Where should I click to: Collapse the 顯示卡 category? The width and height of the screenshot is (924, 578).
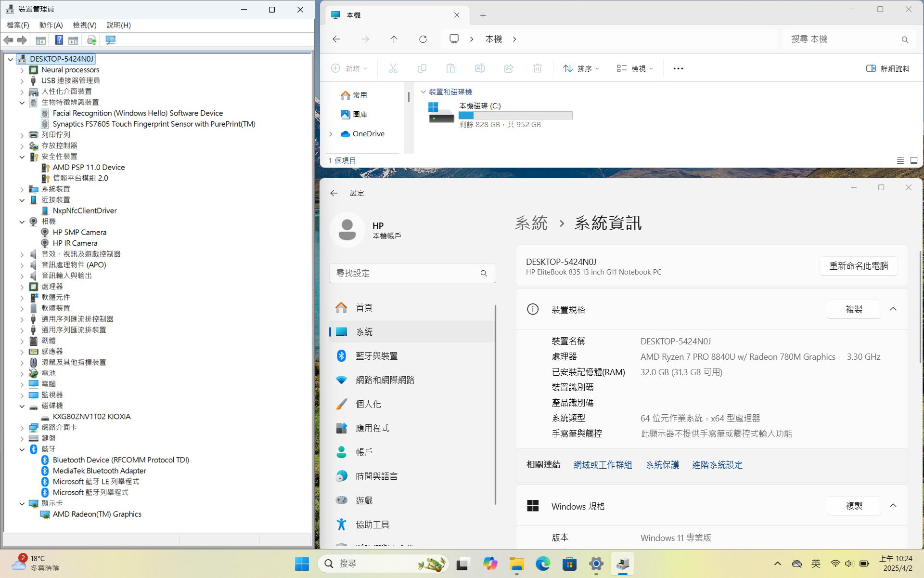point(22,503)
